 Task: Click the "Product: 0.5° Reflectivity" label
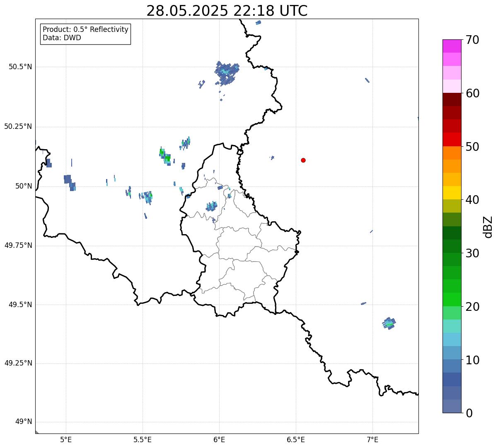coord(86,29)
